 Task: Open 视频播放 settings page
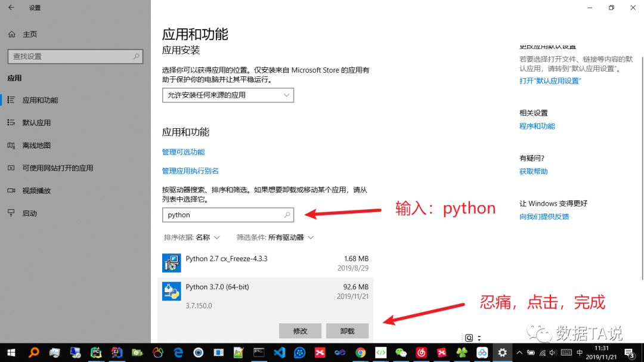pyautogui.click(x=36, y=190)
